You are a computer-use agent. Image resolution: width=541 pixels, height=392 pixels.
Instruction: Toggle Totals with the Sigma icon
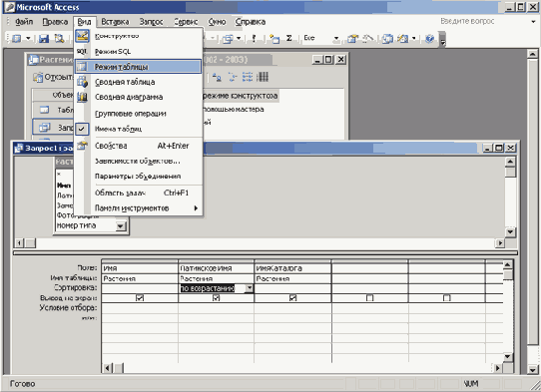tap(289, 38)
